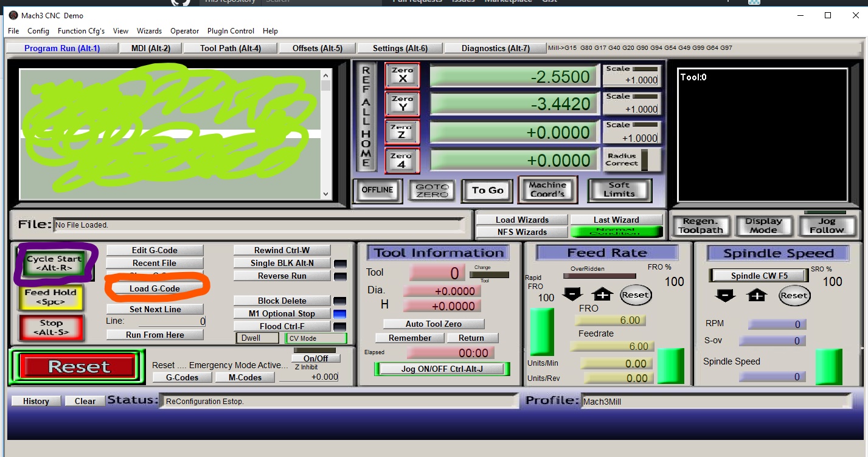
Task: Click the Feedrate 6.00 value field
Action: tap(612, 346)
